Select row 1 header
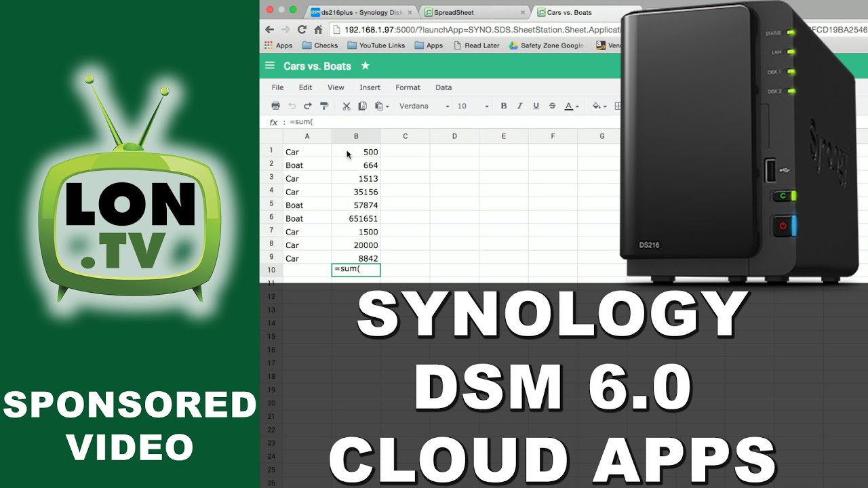868x488 pixels. pos(271,150)
